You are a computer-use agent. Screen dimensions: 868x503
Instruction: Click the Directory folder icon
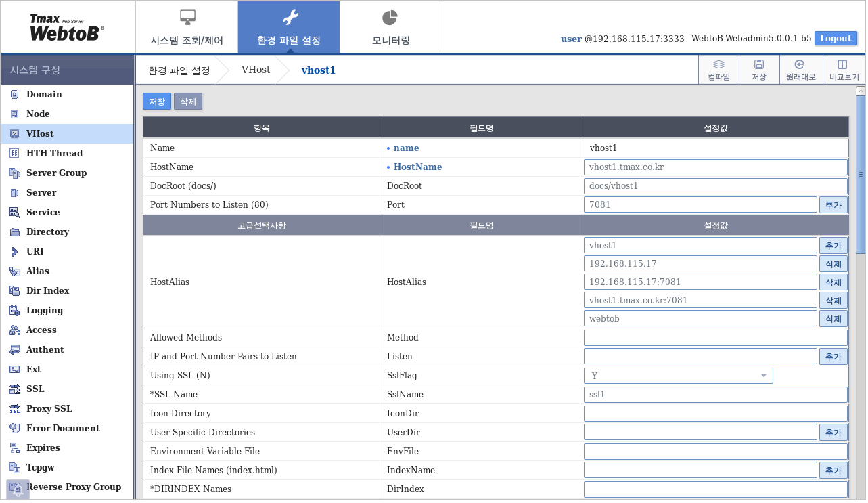click(14, 232)
